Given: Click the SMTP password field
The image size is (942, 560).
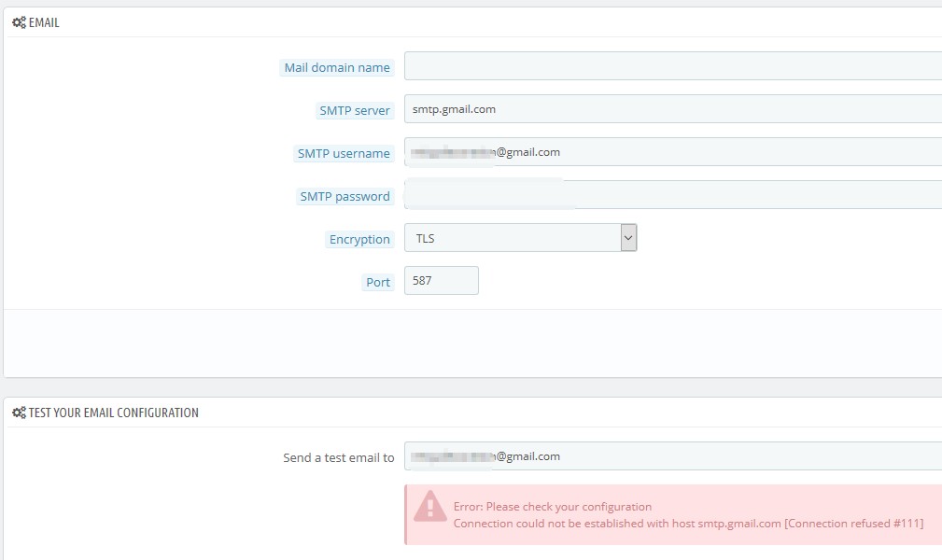Looking at the screenshot, I should [673, 195].
